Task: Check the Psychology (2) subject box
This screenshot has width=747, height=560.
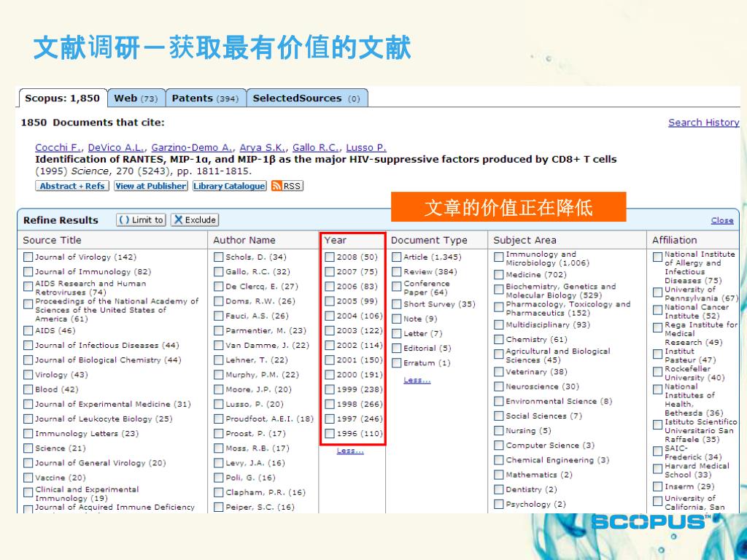Action: [x=499, y=505]
